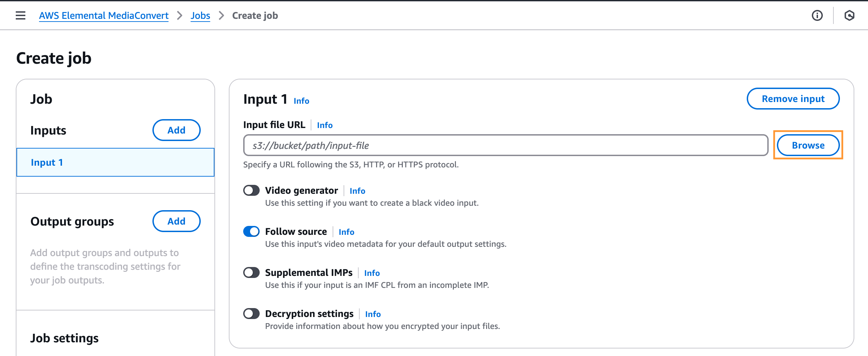Open AWS Elemental MediaConvert breadcrumb link
Image resolution: width=868 pixels, height=356 pixels.
coord(104,15)
